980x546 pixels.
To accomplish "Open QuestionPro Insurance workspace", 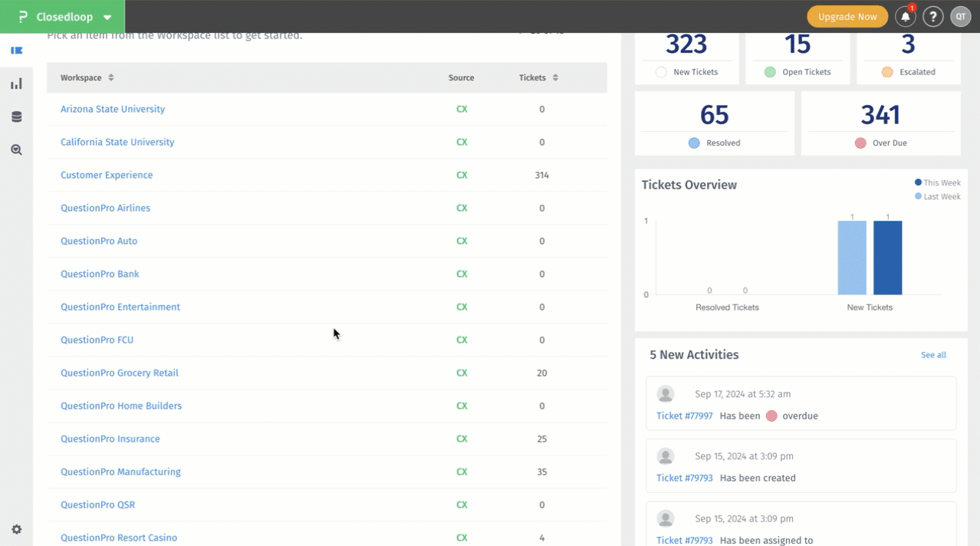I will [110, 439].
